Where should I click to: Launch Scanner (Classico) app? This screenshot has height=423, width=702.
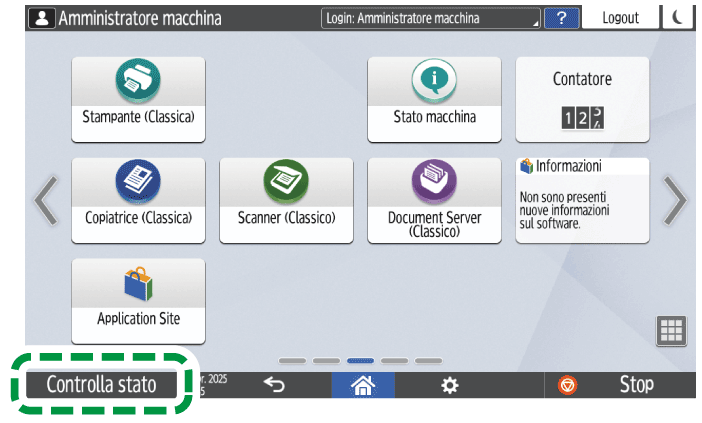point(287,200)
